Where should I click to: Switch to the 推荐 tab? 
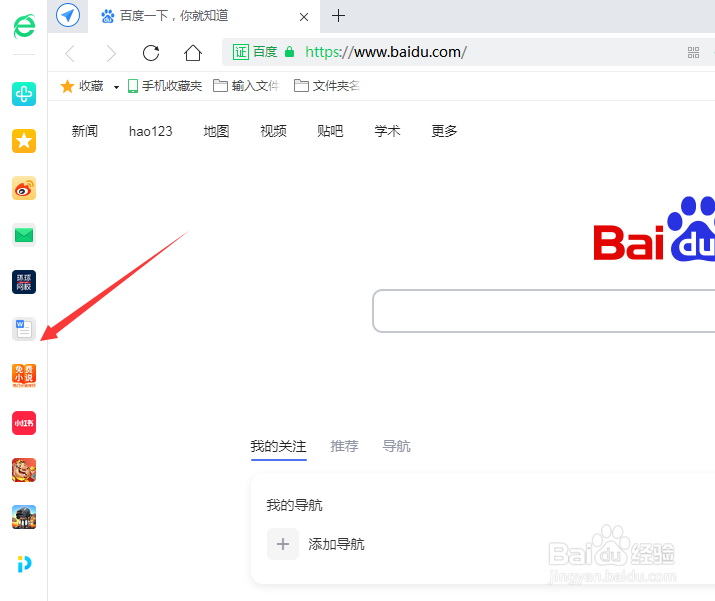pos(344,446)
